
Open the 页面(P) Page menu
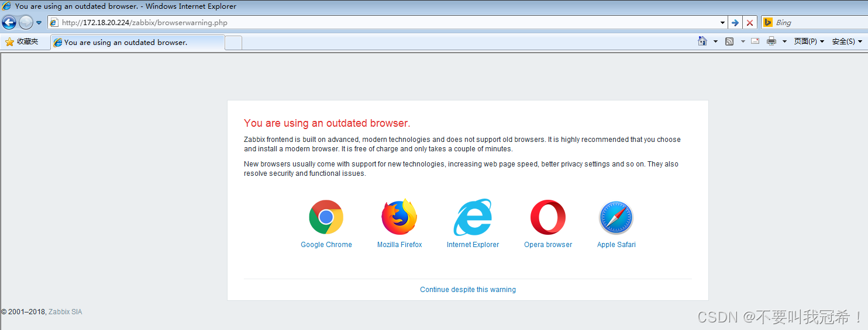pos(809,41)
